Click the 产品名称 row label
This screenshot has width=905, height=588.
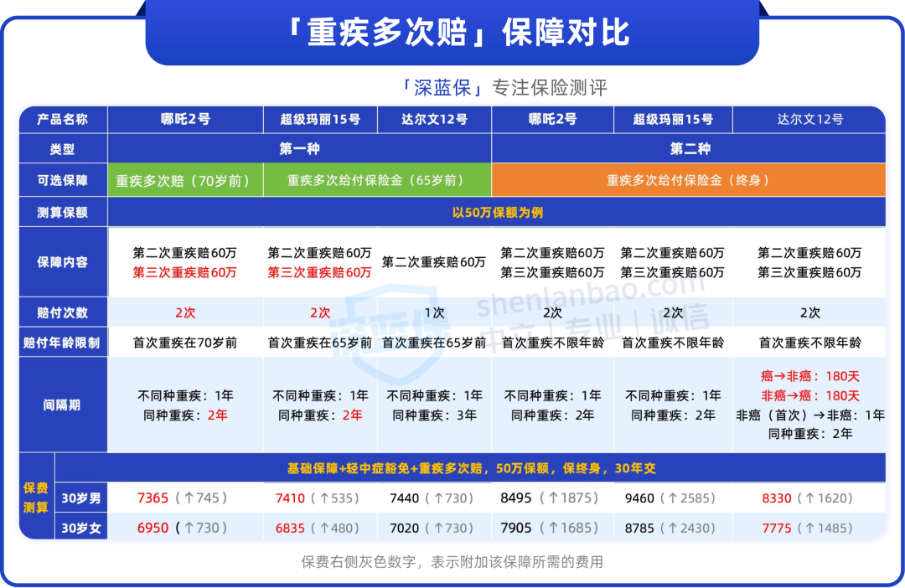coord(64,120)
